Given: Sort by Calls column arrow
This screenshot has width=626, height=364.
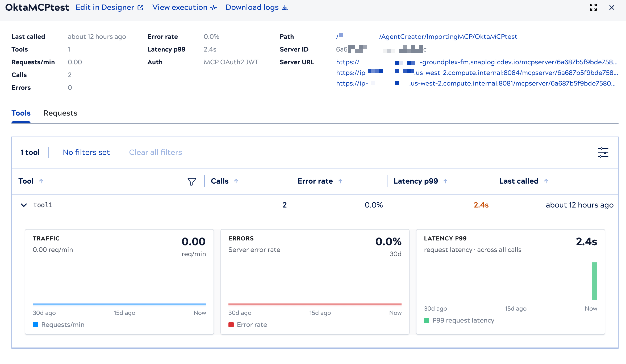Looking at the screenshot, I should [x=236, y=181].
